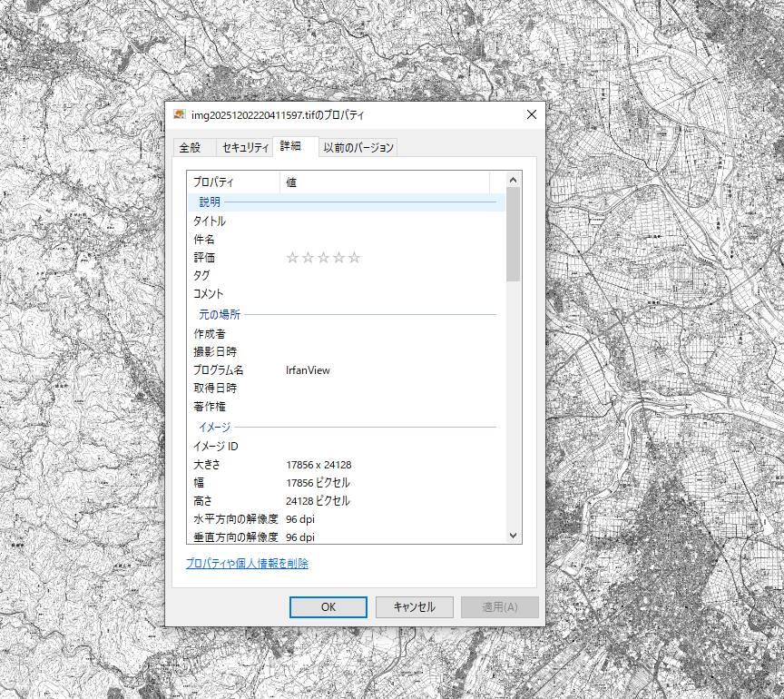The height and width of the screenshot is (699, 784).
Task: Set rating with the fifth star
Action: tap(354, 258)
